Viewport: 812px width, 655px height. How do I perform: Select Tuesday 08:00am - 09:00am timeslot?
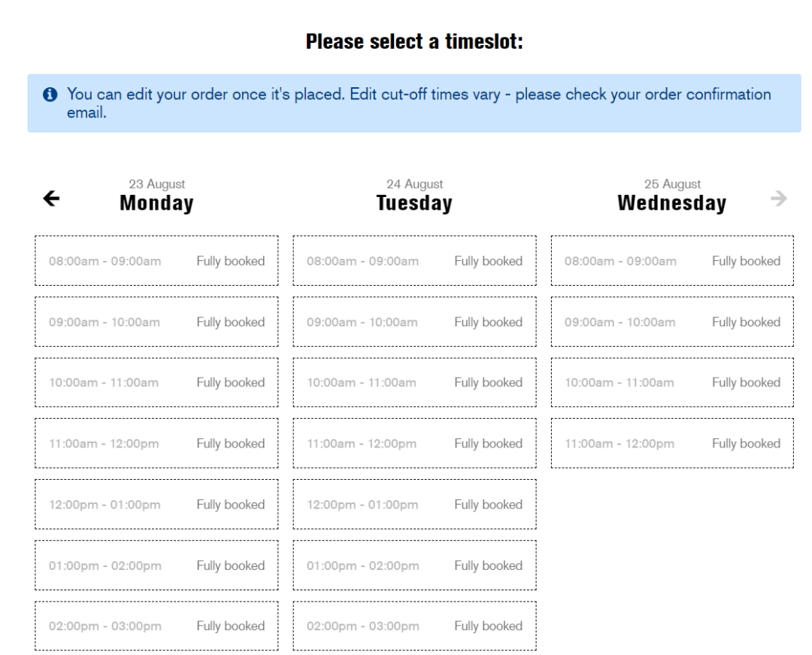tap(414, 261)
